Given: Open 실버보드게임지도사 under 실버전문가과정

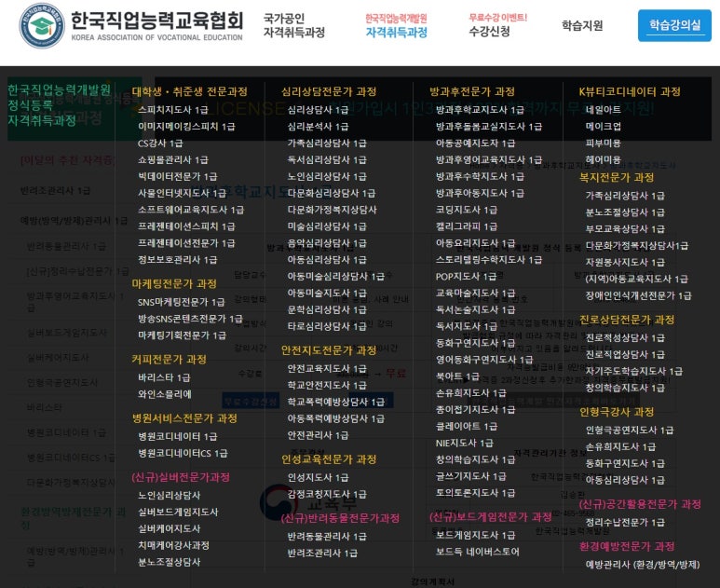Looking at the screenshot, I should (178, 512).
